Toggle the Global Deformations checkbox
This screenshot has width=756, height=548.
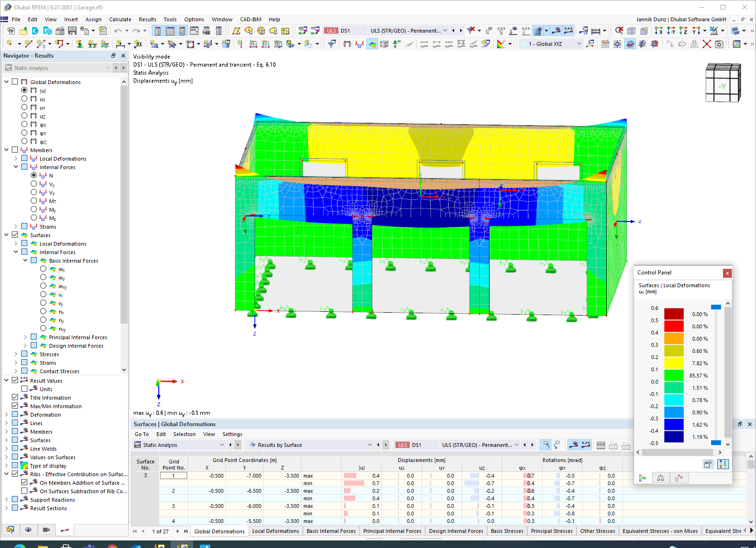click(x=15, y=82)
